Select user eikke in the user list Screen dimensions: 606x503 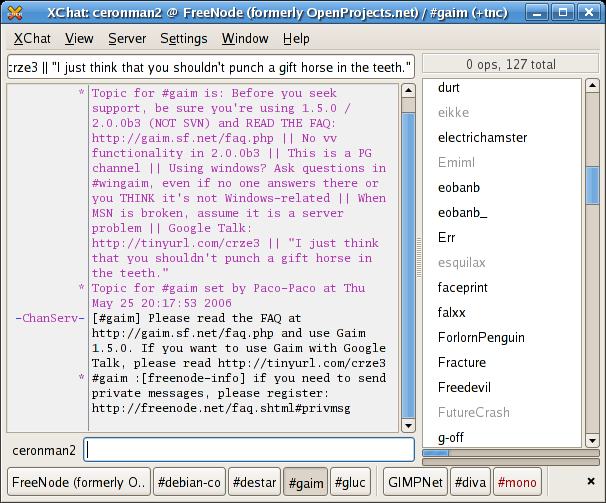pos(453,113)
